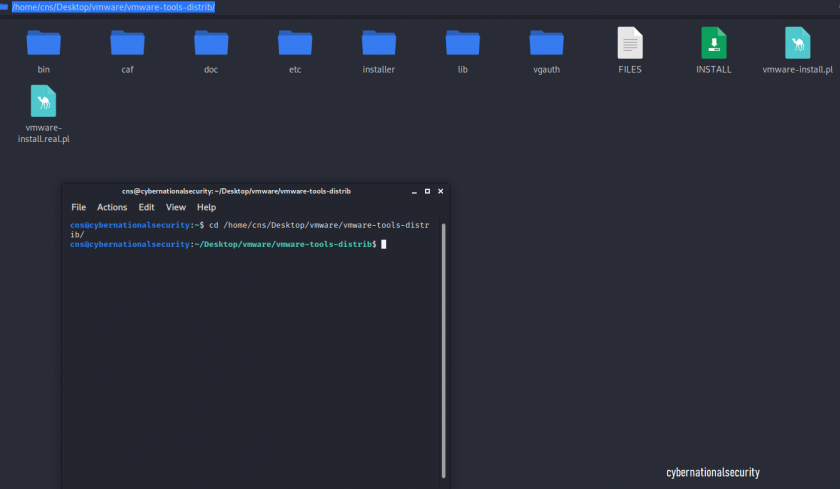840x489 pixels.
Task: Click the 'caf' folder name label
Action: click(128, 70)
